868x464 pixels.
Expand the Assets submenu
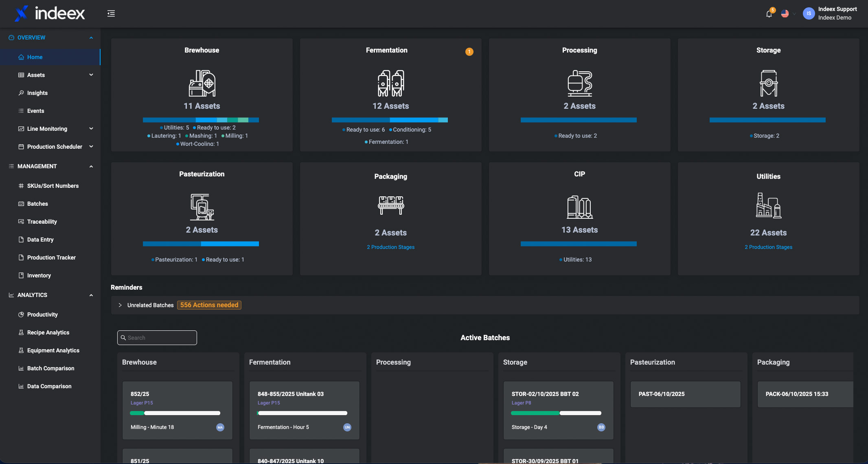[x=91, y=75]
